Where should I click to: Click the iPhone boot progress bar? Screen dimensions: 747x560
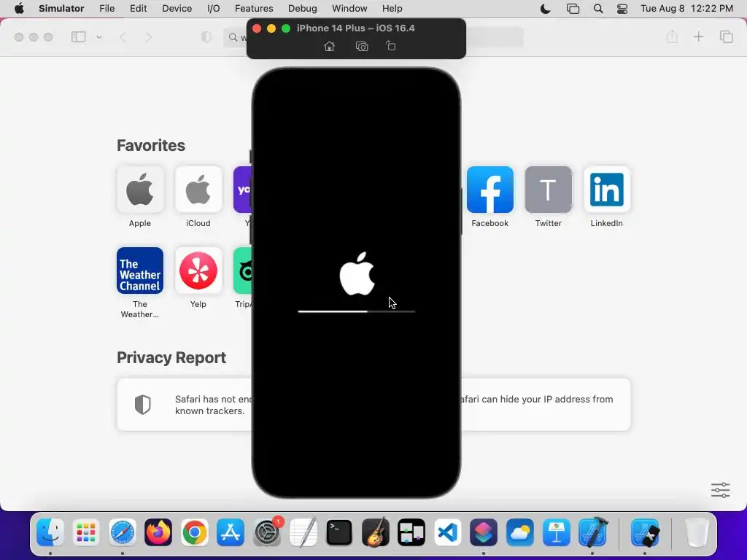pyautogui.click(x=356, y=311)
